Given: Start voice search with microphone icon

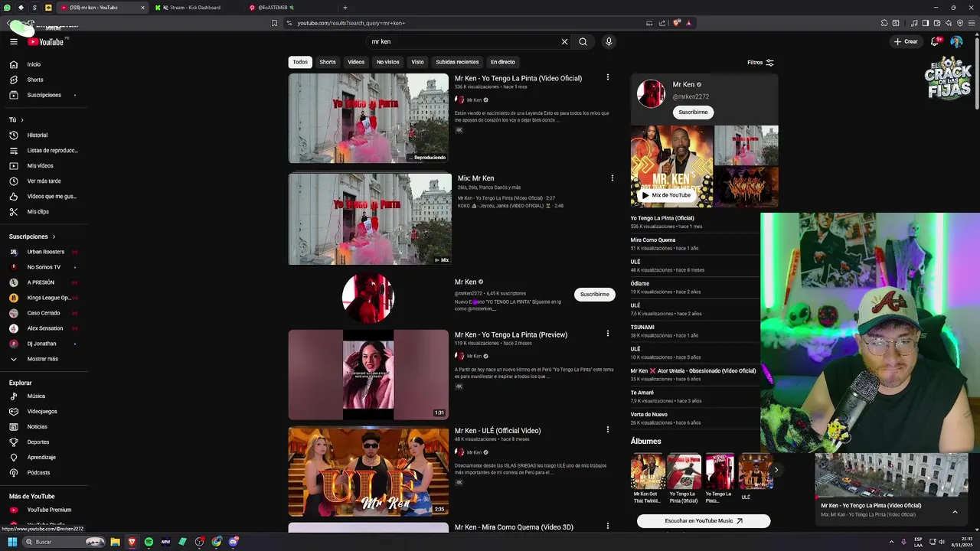Looking at the screenshot, I should click(609, 42).
